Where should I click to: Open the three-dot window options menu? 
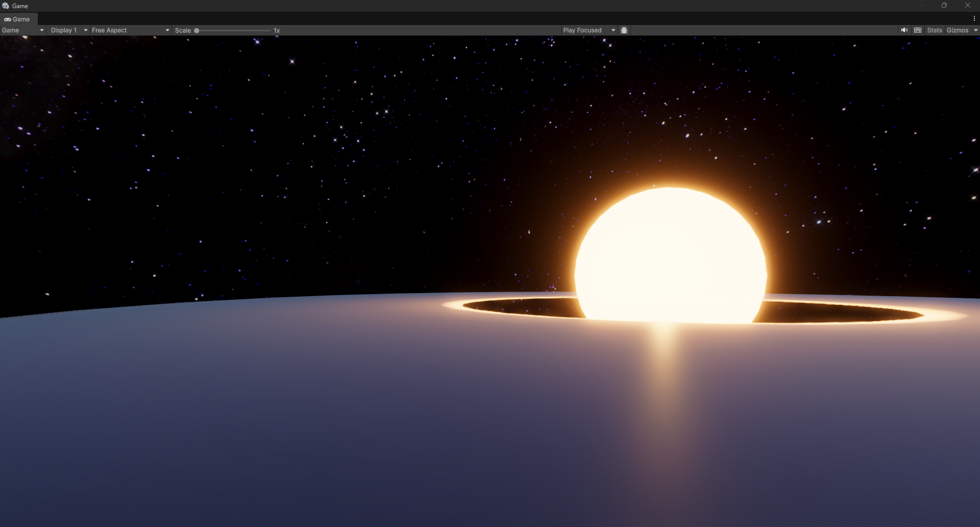[974, 19]
